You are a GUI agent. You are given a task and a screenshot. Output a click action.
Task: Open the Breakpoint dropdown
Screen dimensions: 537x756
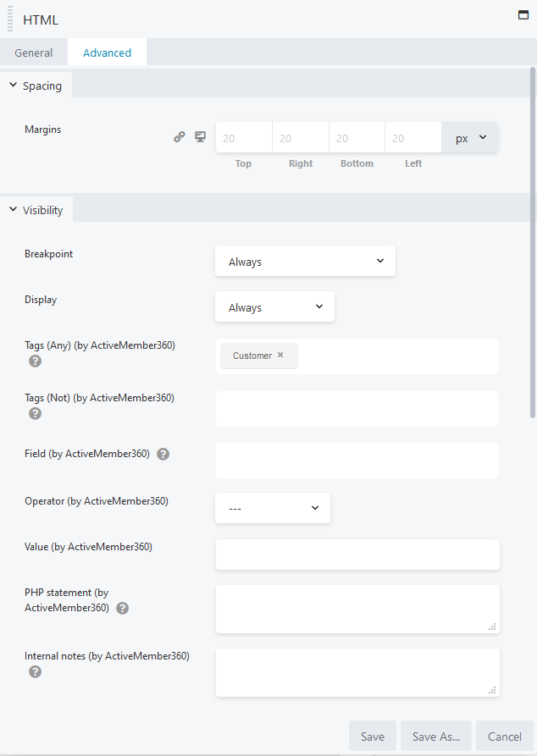305,261
